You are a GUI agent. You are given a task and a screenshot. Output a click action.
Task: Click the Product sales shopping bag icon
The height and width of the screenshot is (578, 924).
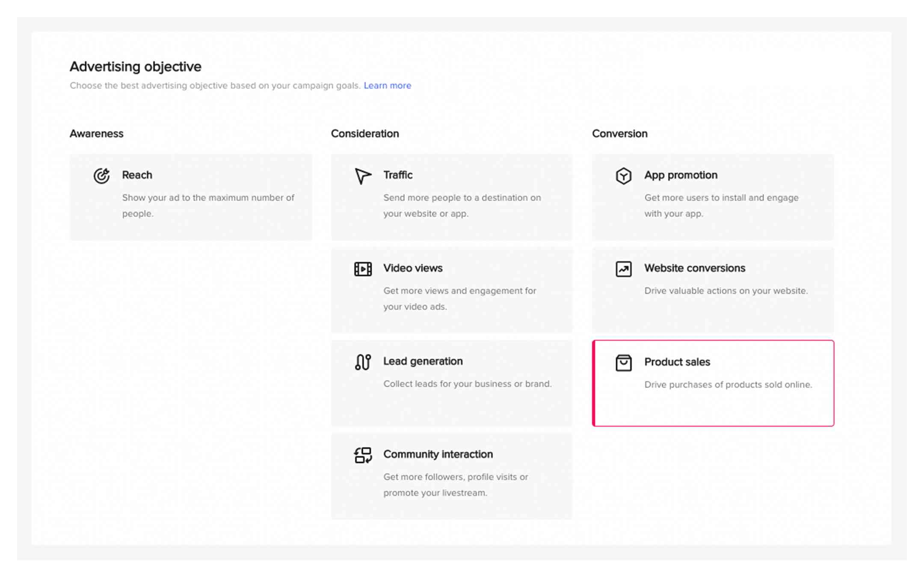click(624, 363)
